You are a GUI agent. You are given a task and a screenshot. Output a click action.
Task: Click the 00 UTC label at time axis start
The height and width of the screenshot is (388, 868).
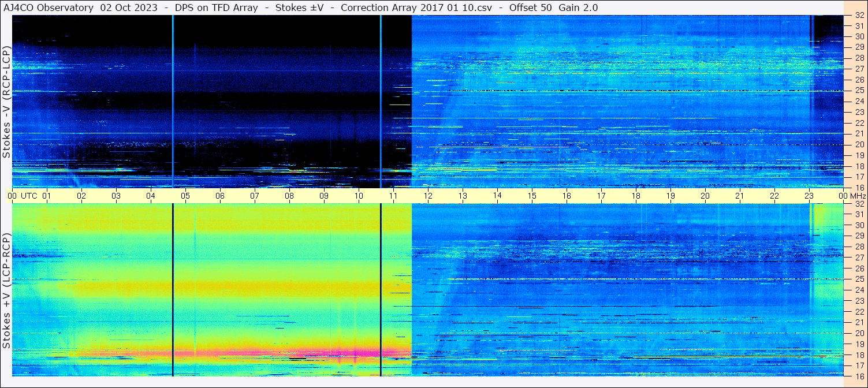click(24, 196)
